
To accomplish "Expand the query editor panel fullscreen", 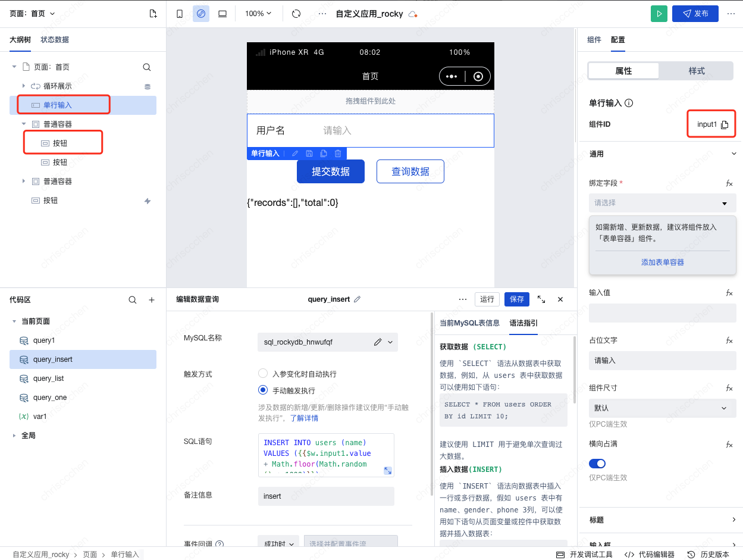I will pyautogui.click(x=541, y=299).
